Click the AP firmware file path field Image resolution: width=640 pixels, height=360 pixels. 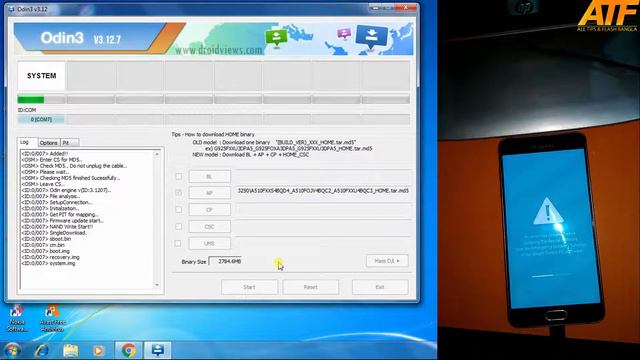tap(323, 191)
